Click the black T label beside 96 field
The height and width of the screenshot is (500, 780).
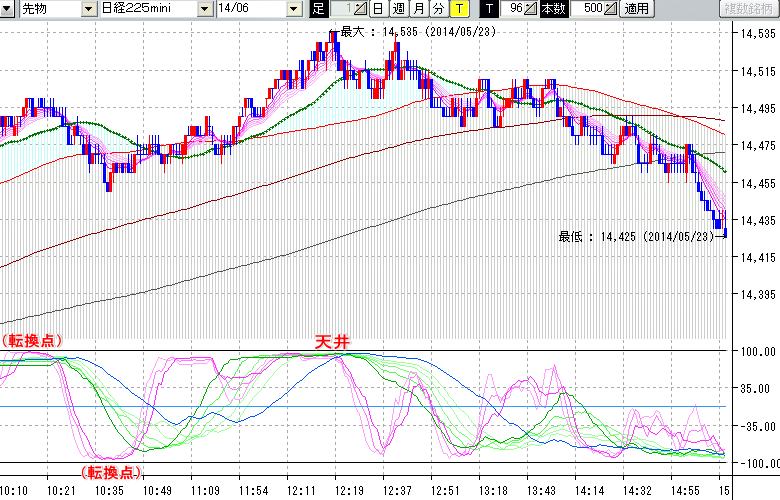coord(489,9)
